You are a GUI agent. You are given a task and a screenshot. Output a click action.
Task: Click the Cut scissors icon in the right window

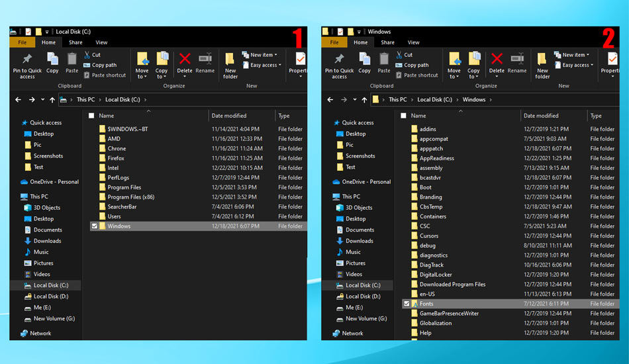399,55
